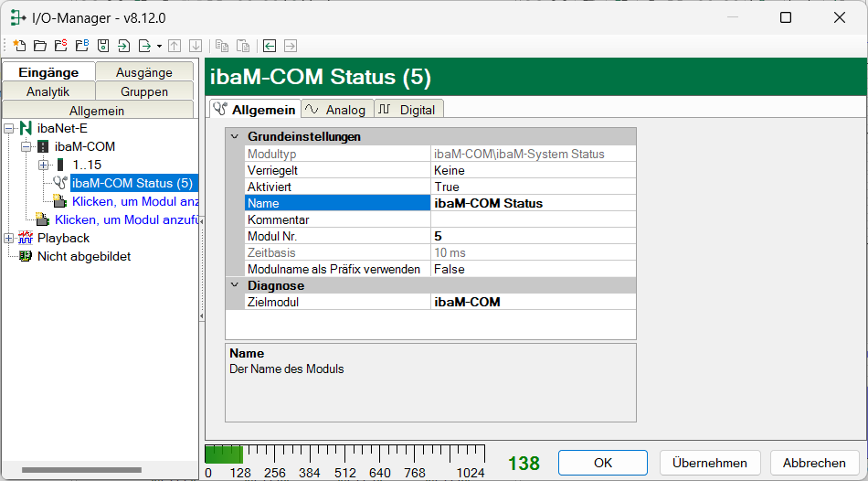868x481 pixels.
Task: Switch to the Eingänge tab
Action: click(x=48, y=72)
